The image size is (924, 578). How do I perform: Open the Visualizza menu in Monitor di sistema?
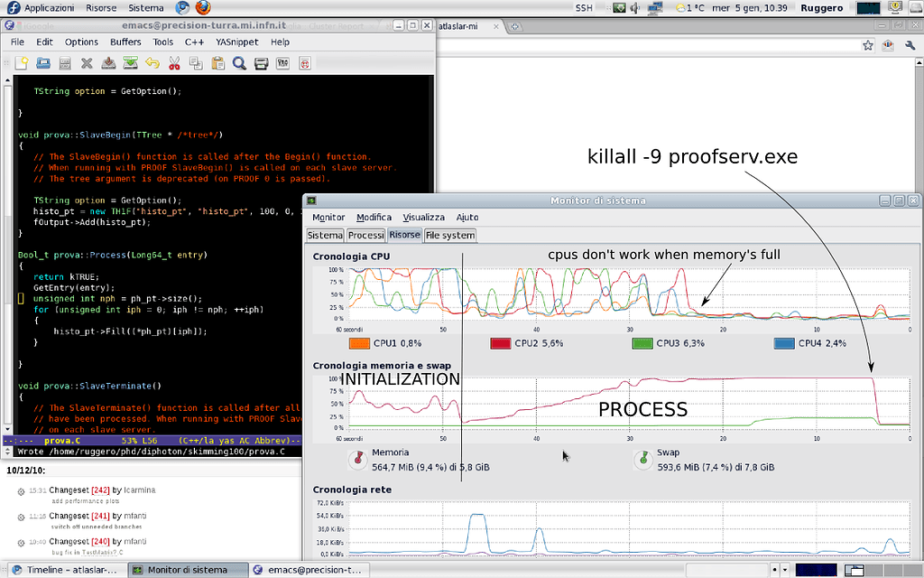pos(423,217)
